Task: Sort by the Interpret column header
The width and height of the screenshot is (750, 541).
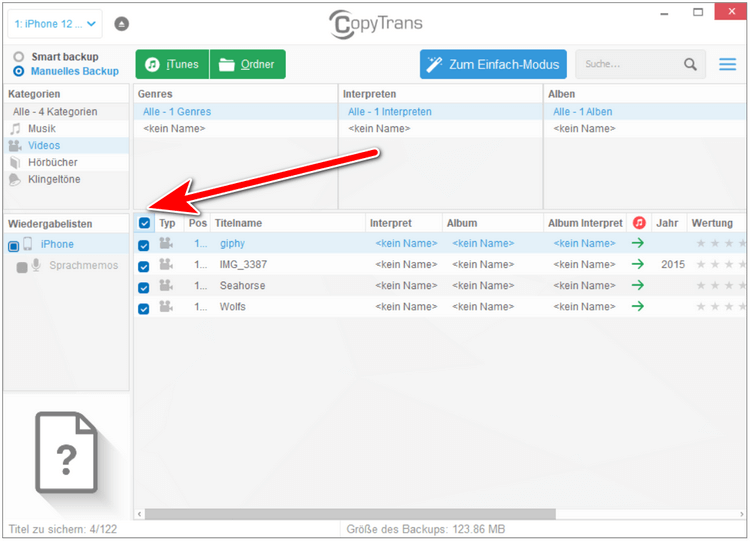Action: (x=404, y=223)
